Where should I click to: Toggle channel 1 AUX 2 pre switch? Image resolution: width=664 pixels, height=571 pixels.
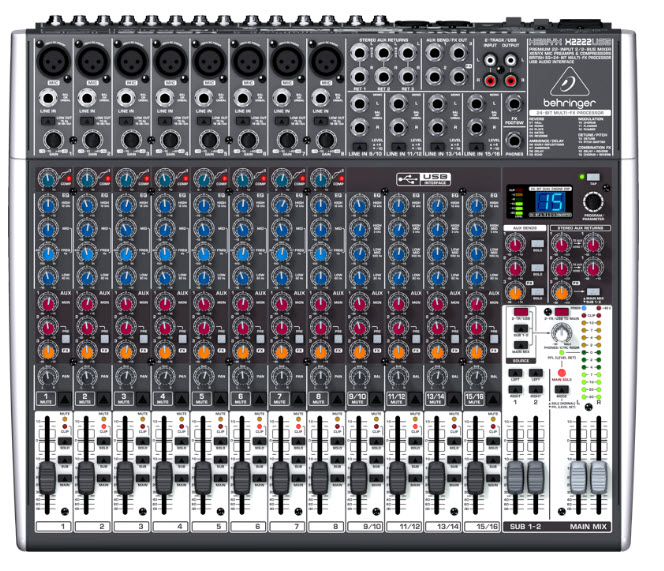coord(66,338)
